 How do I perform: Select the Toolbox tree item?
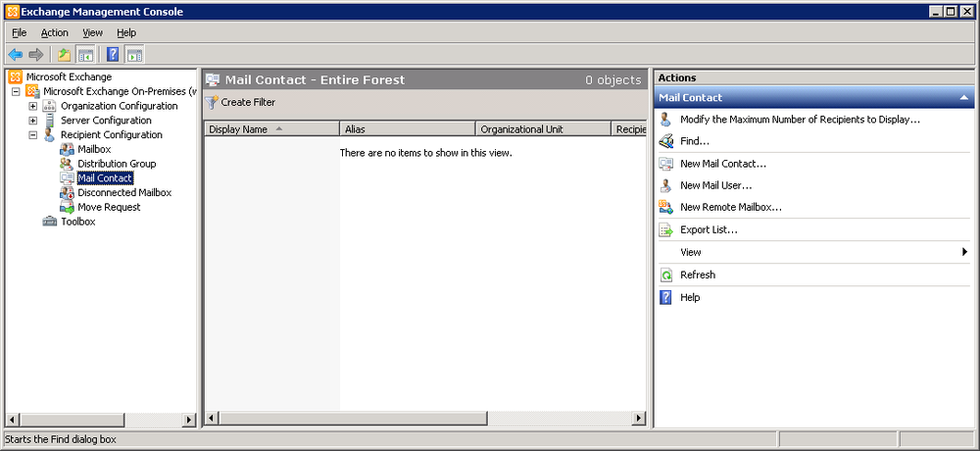[x=78, y=222]
